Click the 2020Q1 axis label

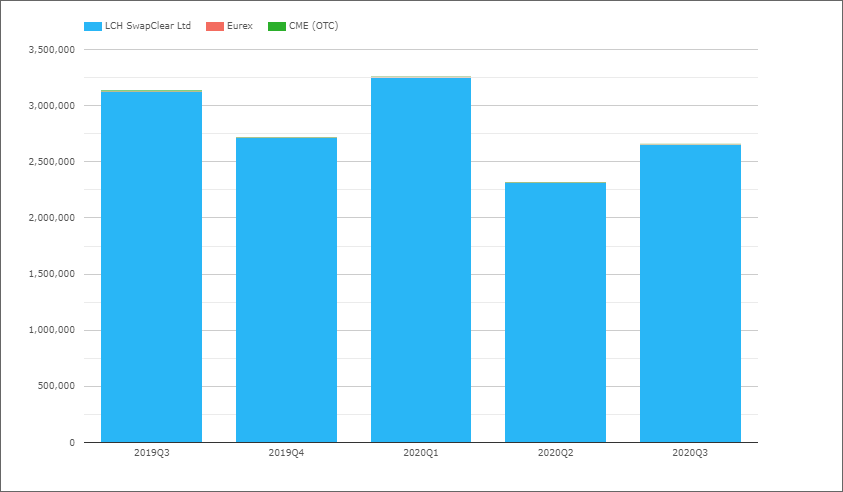click(421, 453)
